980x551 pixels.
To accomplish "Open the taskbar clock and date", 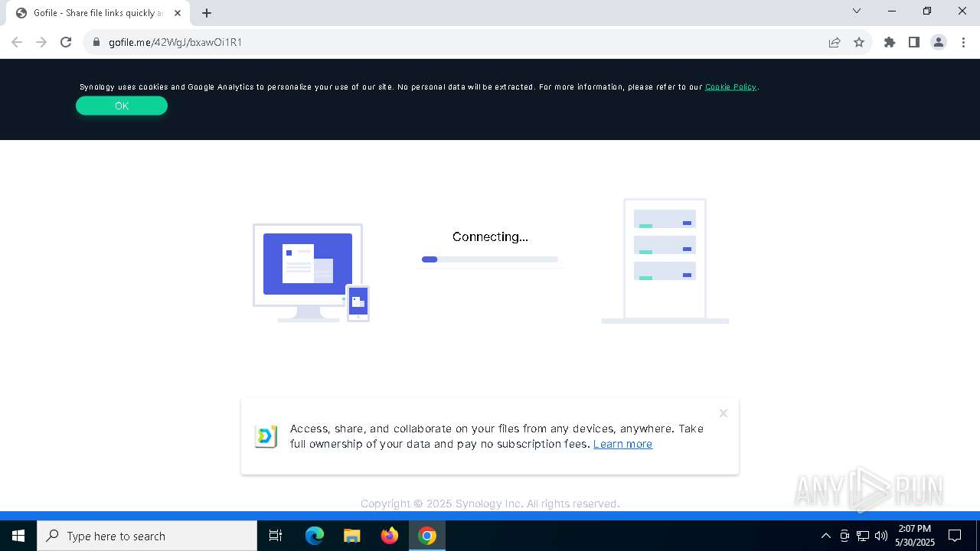I will [x=915, y=536].
